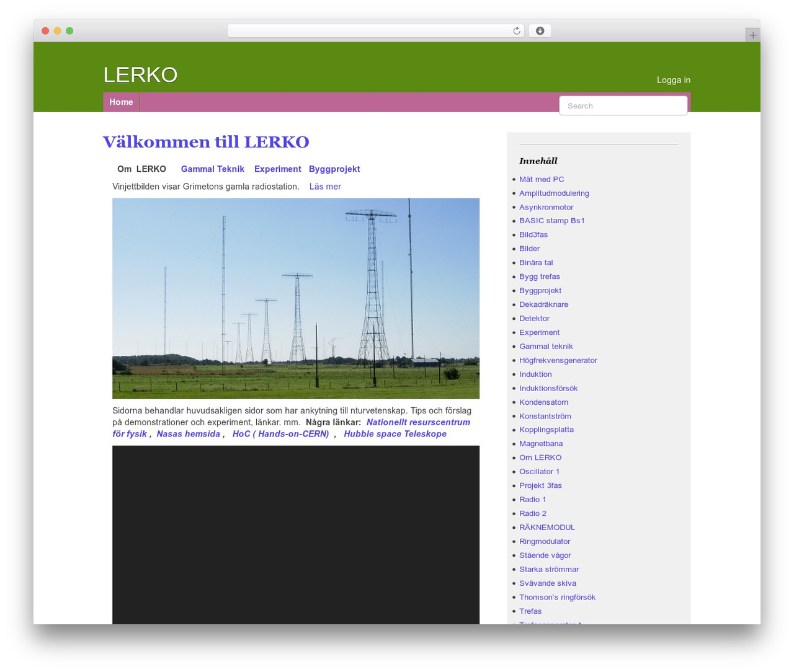794x672 pixels.
Task: Open the Byggprojekt link under heading
Action: point(334,169)
